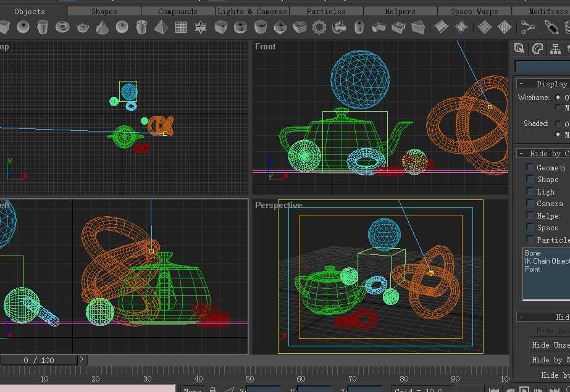The width and height of the screenshot is (570, 392).
Task: Select the first Wireframe radio option
Action: (558, 98)
